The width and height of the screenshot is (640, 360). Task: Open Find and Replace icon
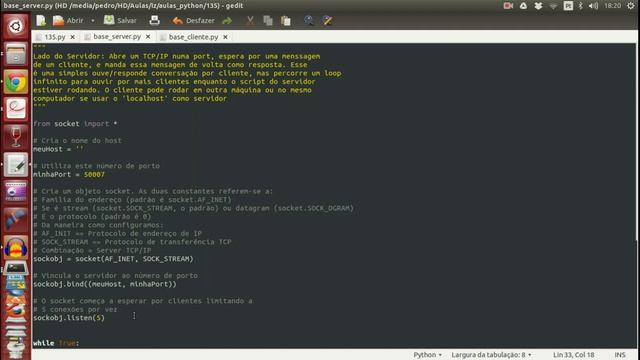[327, 20]
